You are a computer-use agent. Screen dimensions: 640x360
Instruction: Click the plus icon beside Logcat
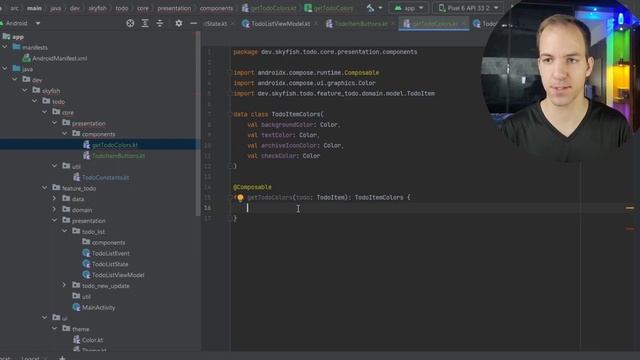[x=62, y=358]
